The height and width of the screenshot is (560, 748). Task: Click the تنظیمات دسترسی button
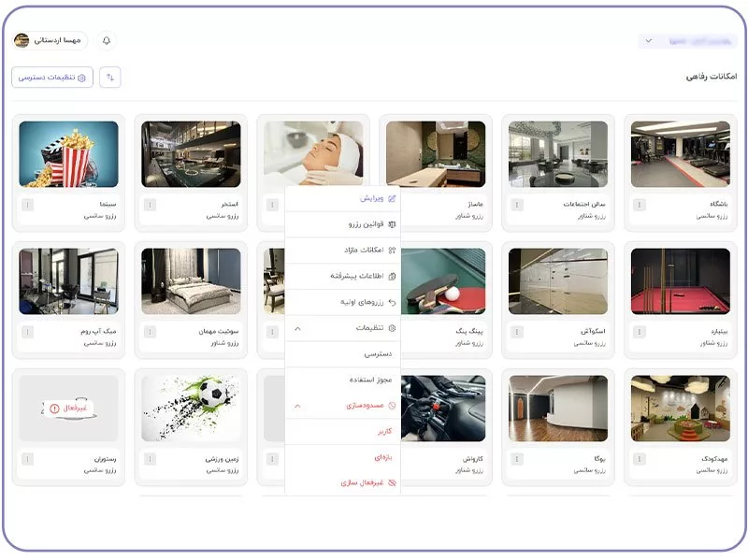pyautogui.click(x=52, y=78)
